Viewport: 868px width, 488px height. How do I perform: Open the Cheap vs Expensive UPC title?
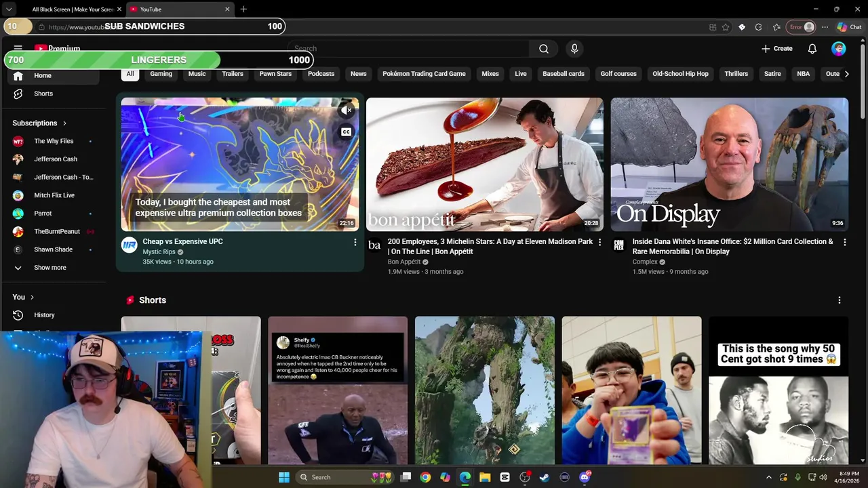coord(182,241)
